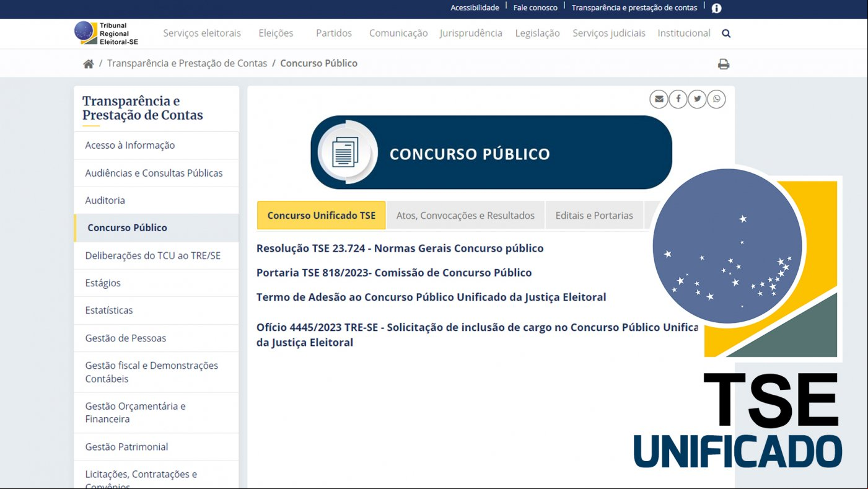Open the Eleições menu
This screenshot has width=868, height=489.
click(x=276, y=33)
